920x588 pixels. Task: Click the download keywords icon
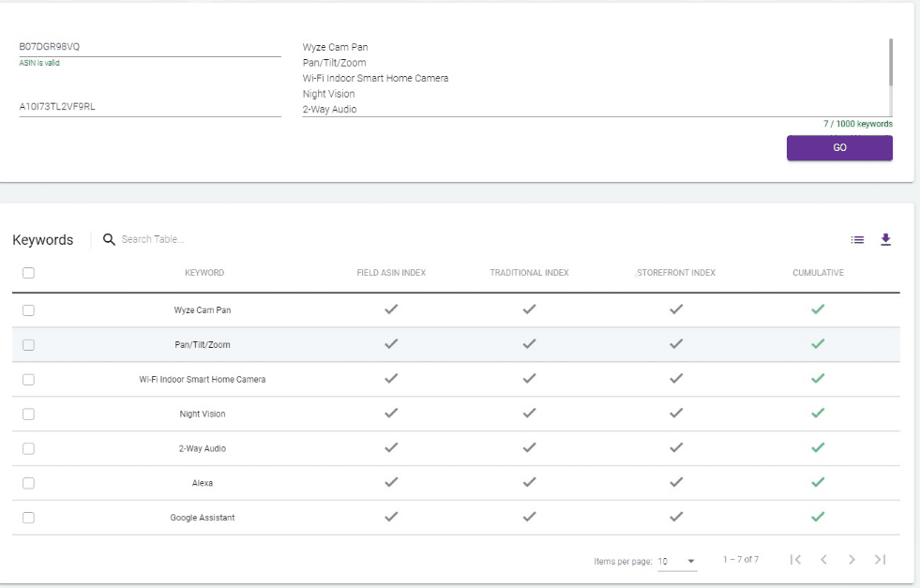885,240
